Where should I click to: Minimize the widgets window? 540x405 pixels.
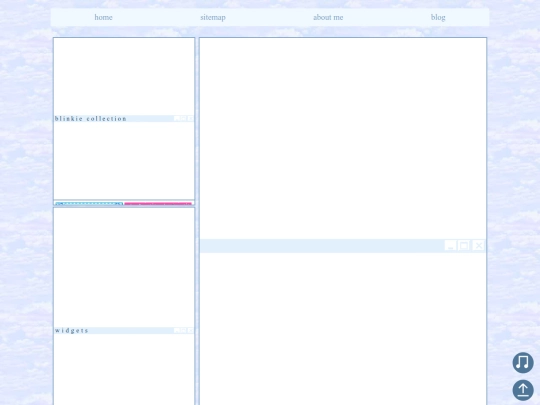177,331
